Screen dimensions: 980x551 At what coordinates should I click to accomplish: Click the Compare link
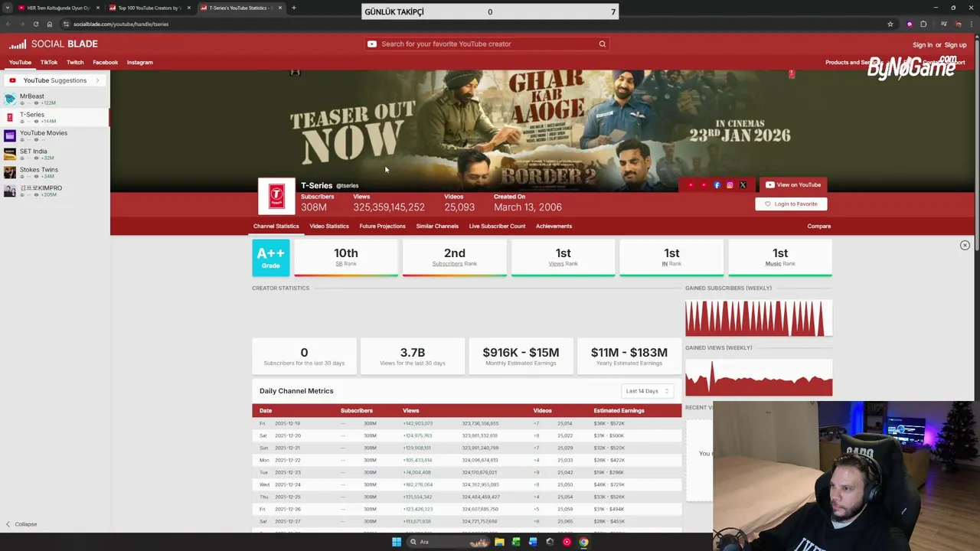(x=818, y=226)
